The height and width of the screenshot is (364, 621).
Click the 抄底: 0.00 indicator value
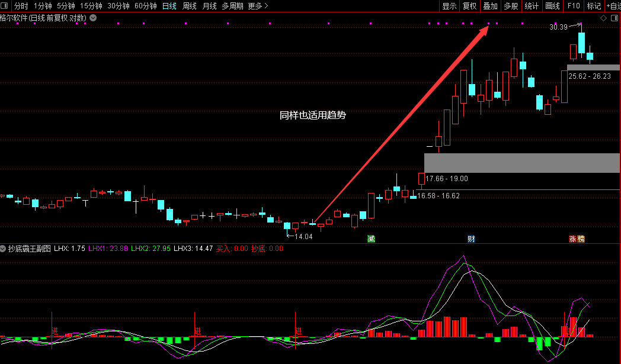tap(267, 249)
